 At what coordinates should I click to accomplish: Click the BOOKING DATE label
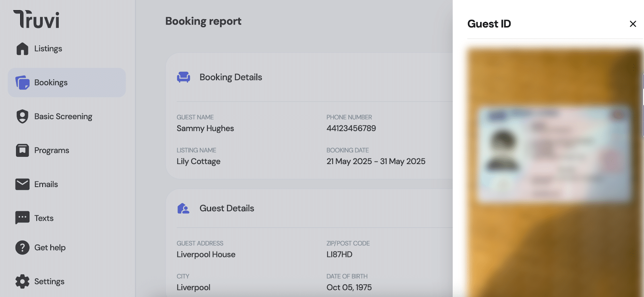click(x=348, y=150)
